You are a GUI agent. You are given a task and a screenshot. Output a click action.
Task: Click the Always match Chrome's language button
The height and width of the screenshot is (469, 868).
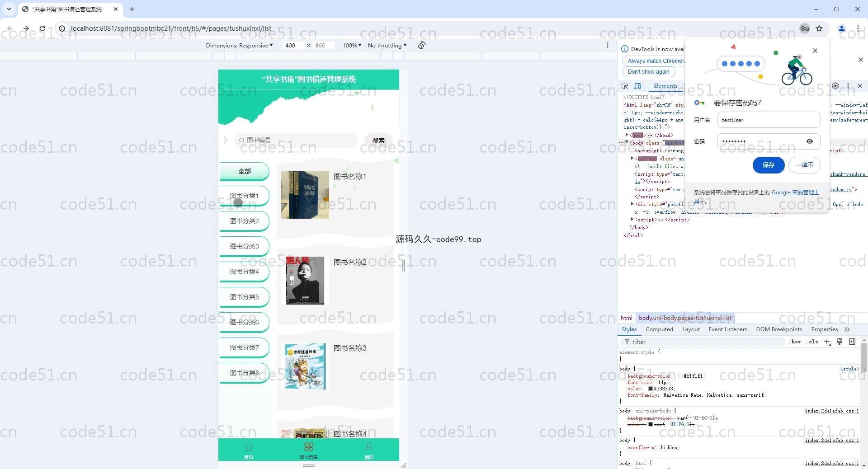pyautogui.click(x=654, y=61)
